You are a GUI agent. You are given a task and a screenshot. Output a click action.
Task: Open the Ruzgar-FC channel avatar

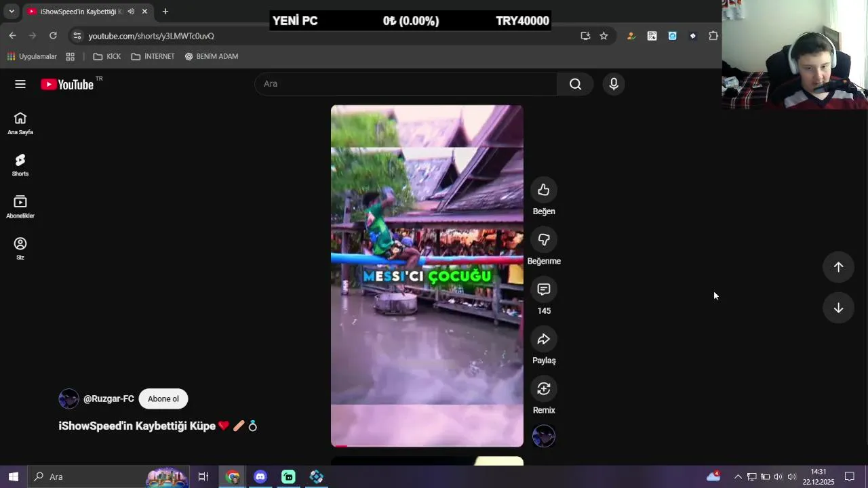pos(68,399)
